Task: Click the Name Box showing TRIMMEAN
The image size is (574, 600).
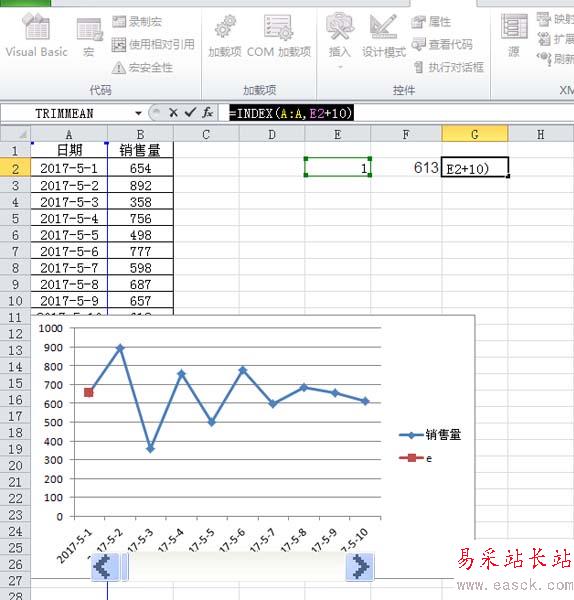Action: [x=65, y=113]
